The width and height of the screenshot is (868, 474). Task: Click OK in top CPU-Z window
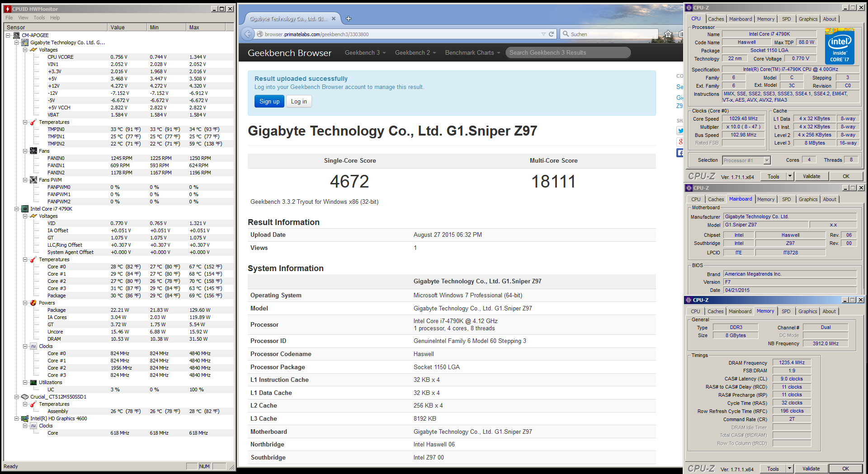(x=846, y=176)
